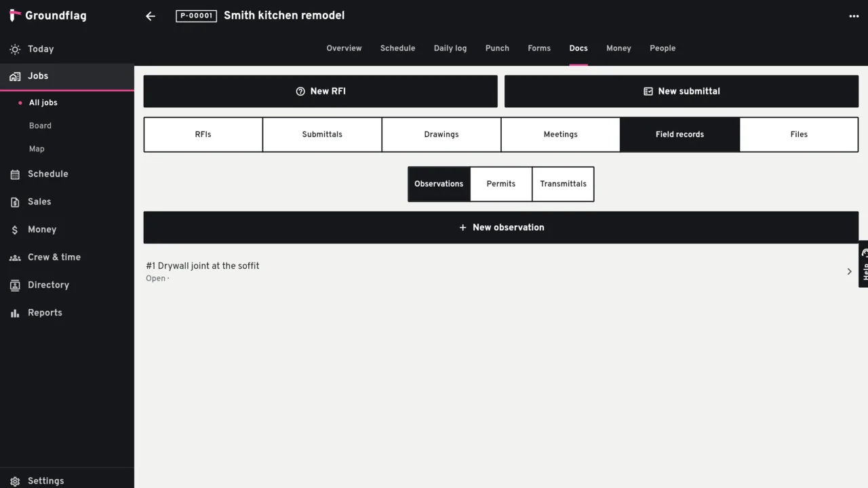Open Today via the sun icon

tap(15, 49)
